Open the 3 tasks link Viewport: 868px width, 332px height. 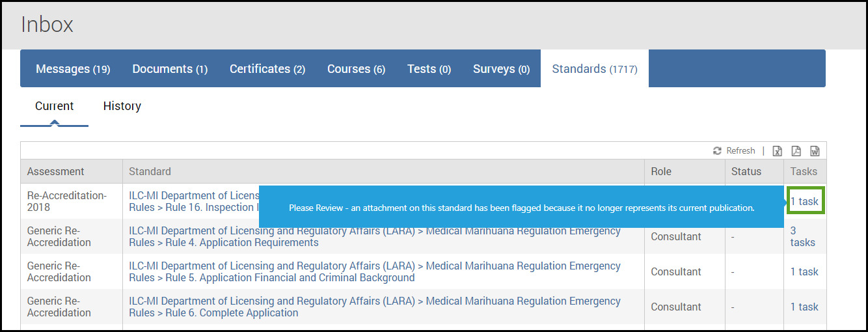[803, 236]
